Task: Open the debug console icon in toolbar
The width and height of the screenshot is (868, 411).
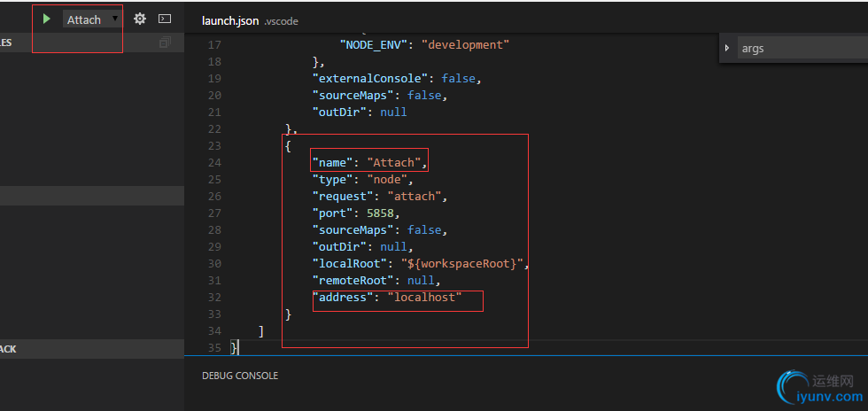Action: tap(165, 19)
